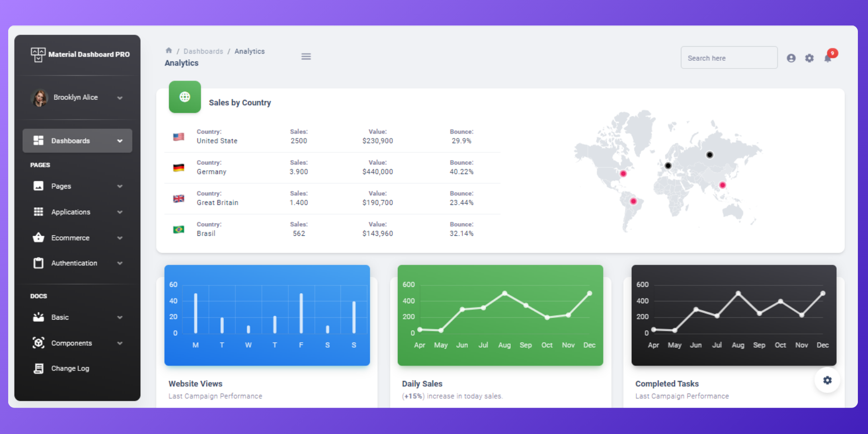Click the Dashboards grid icon in sidebar
868x434 pixels.
(x=39, y=140)
